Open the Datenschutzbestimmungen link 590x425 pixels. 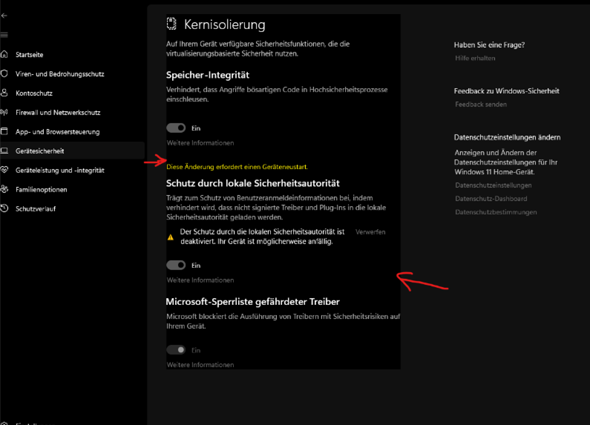click(x=496, y=212)
